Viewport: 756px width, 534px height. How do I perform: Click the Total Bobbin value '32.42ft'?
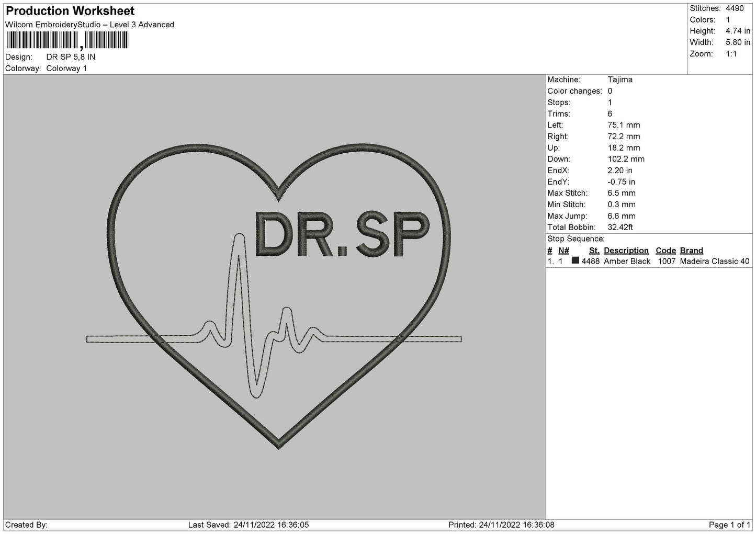point(620,228)
